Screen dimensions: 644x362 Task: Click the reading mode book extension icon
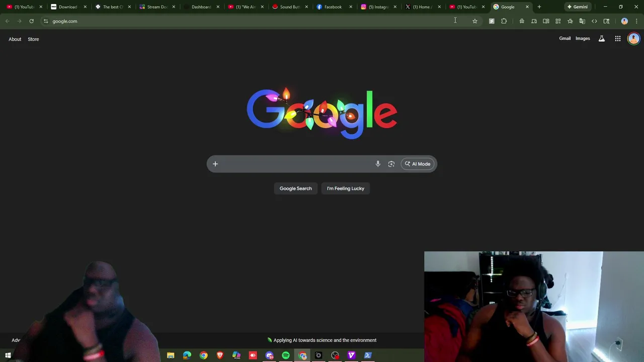[546, 21]
